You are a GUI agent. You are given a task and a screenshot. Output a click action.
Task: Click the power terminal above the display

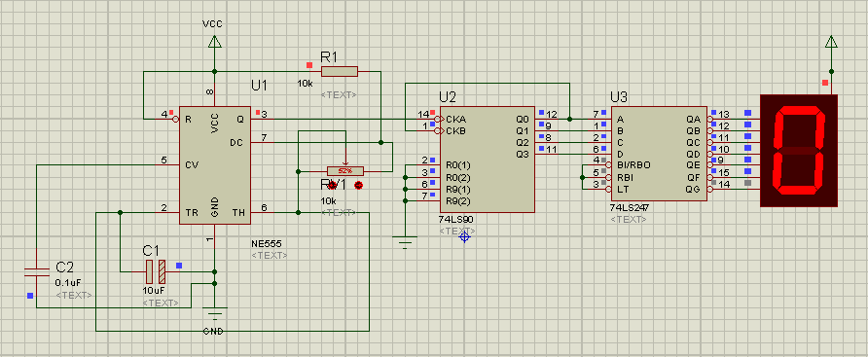point(830,42)
